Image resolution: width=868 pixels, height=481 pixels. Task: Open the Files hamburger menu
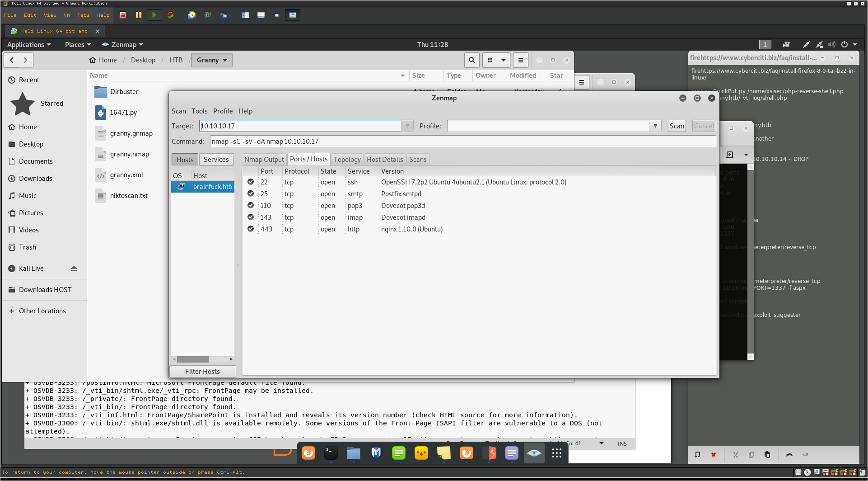pyautogui.click(x=521, y=60)
